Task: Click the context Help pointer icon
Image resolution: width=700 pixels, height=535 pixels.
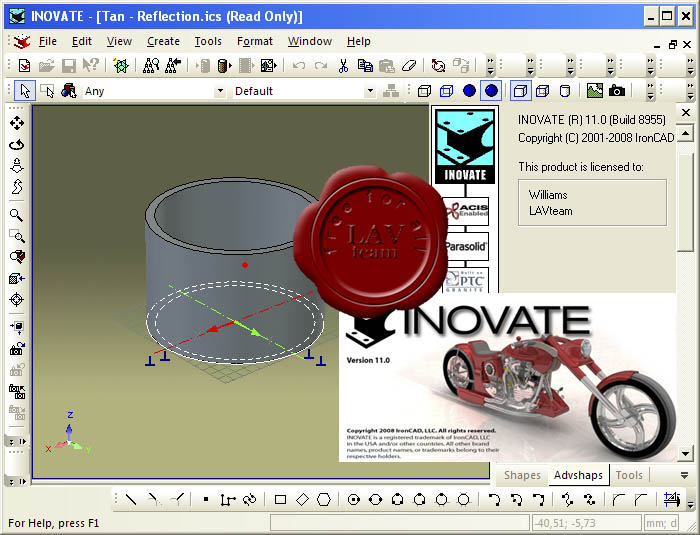Action: coord(90,66)
